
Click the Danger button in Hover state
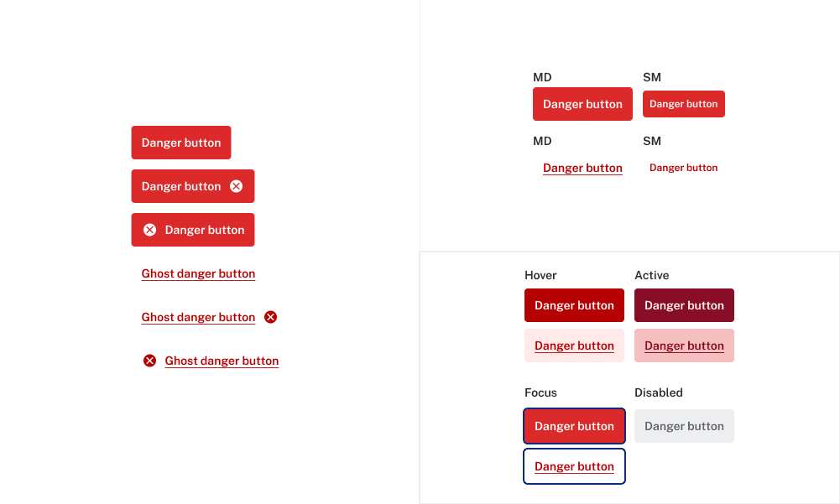[x=574, y=305]
